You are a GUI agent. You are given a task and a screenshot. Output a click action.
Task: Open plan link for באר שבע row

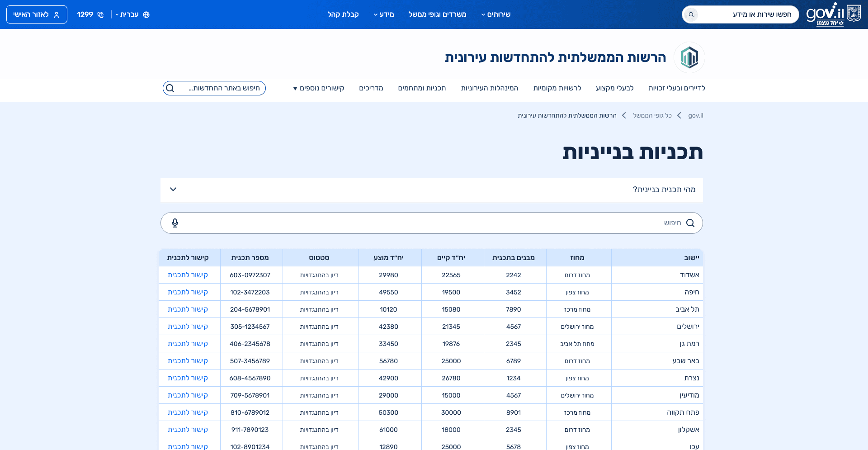click(188, 361)
